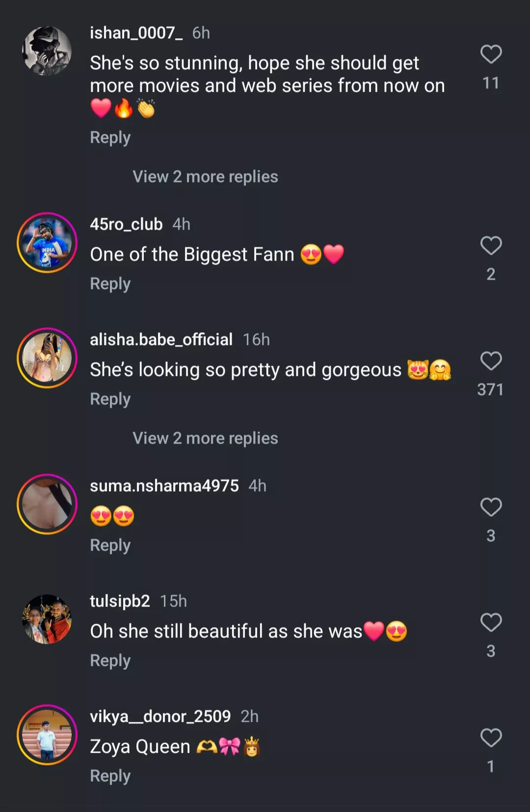The image size is (530, 812).
Task: Tap vikya__donor_2509's avatar
Action: coord(47,733)
